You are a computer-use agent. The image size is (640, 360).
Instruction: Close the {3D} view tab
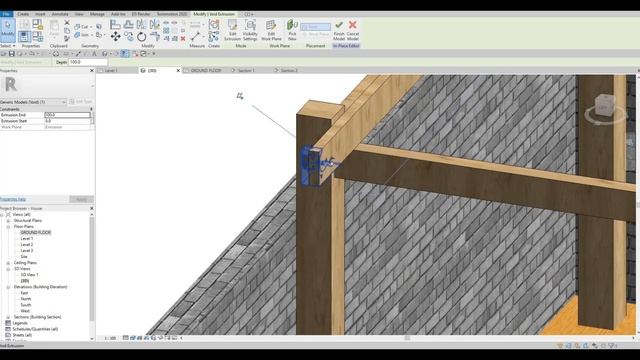[x=178, y=71]
